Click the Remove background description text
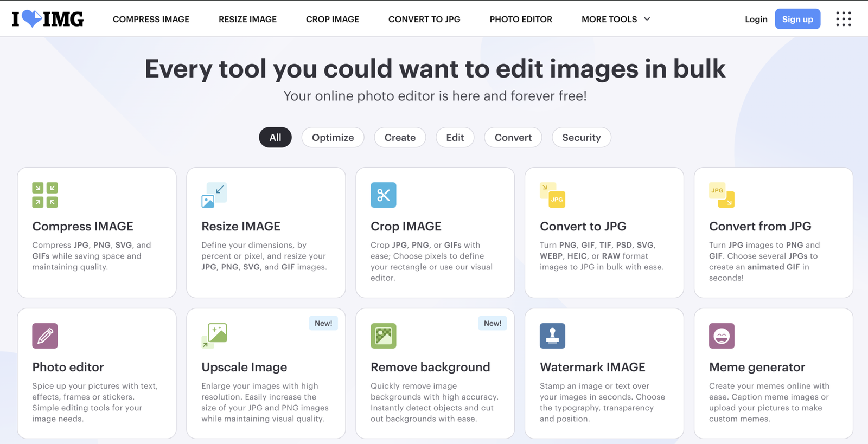 [435, 402]
